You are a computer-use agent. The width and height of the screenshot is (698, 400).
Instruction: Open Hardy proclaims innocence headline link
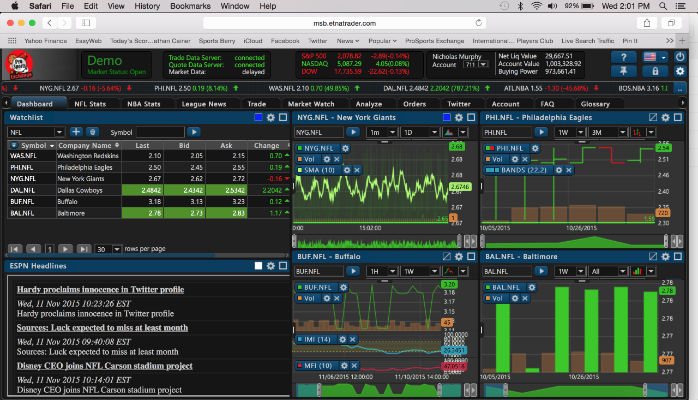tap(101, 289)
